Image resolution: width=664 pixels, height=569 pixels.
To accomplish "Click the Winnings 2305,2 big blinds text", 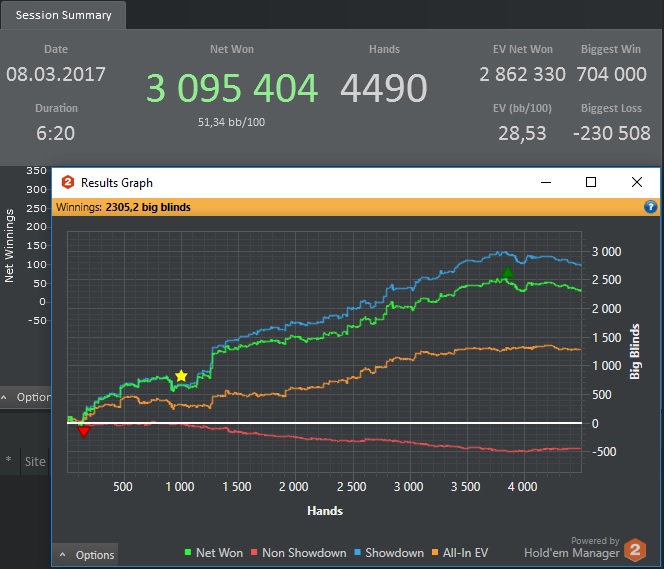I will tap(123, 207).
